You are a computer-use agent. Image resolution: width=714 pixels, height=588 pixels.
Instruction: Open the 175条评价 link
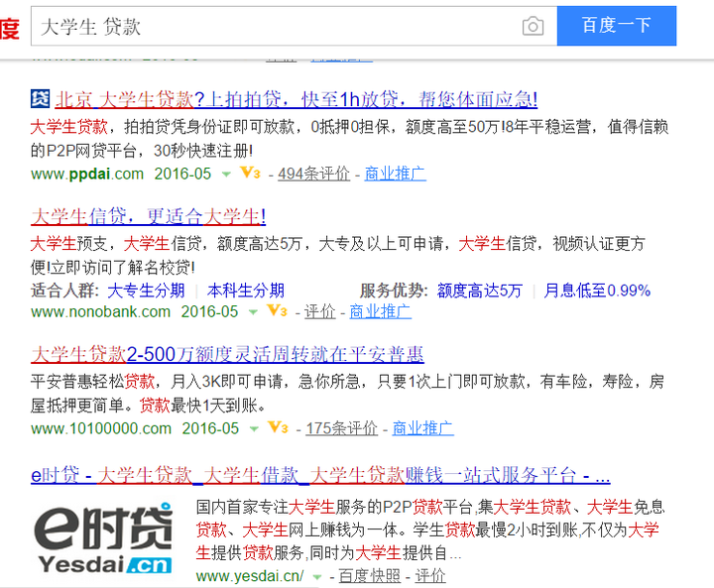[x=341, y=428]
